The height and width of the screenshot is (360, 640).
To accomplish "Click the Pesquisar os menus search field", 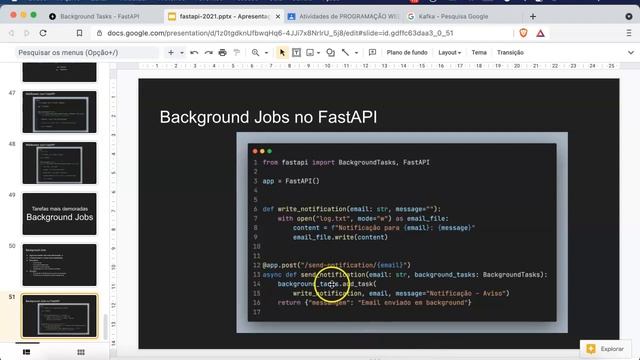I will 87,53.
